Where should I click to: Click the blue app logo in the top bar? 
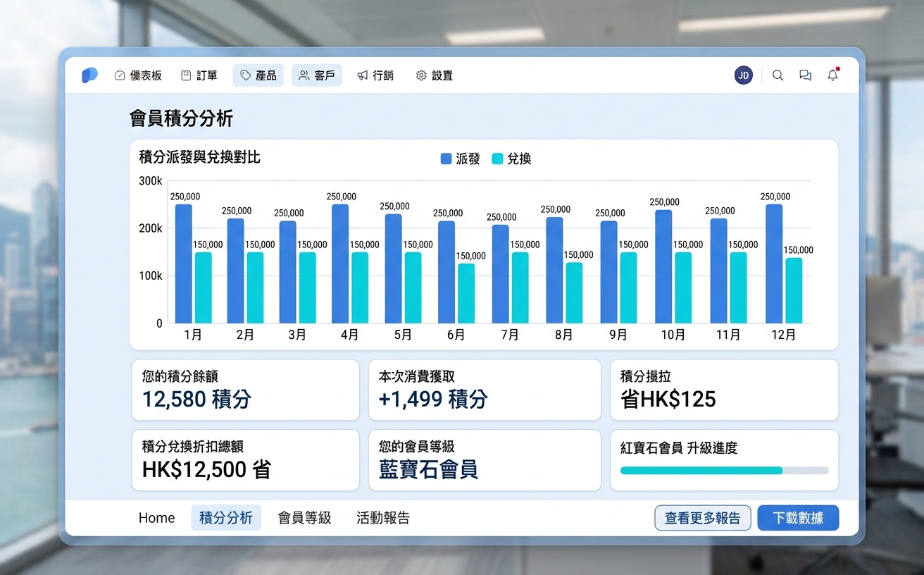[89, 75]
